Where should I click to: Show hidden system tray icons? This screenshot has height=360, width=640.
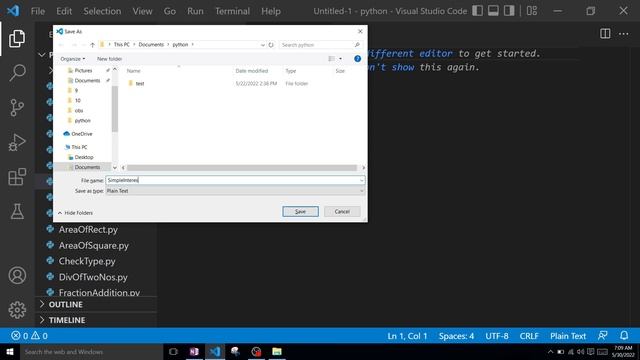551,352
